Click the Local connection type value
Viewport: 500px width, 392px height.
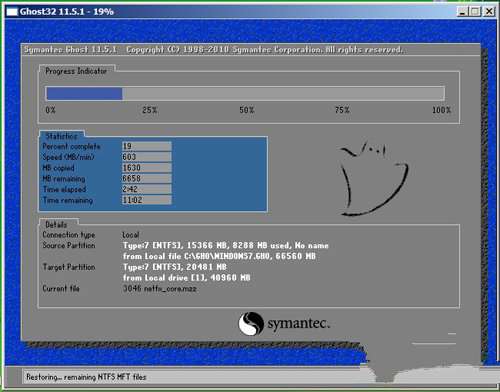click(131, 235)
